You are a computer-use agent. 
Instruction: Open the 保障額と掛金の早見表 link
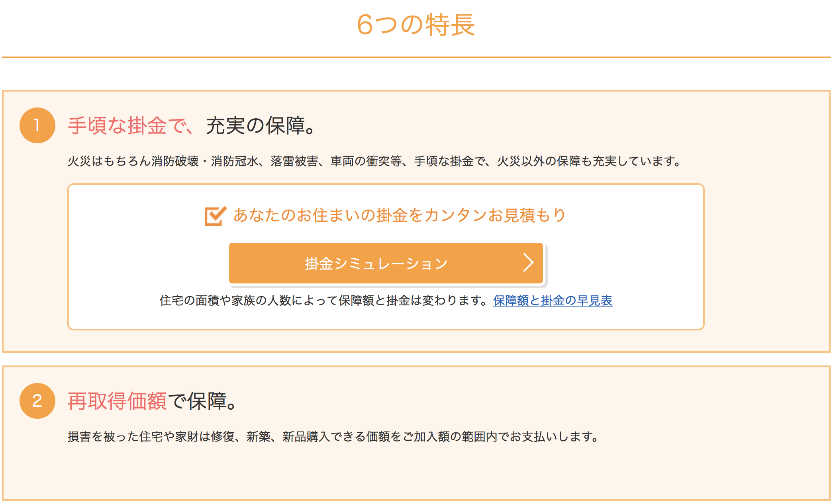(553, 301)
